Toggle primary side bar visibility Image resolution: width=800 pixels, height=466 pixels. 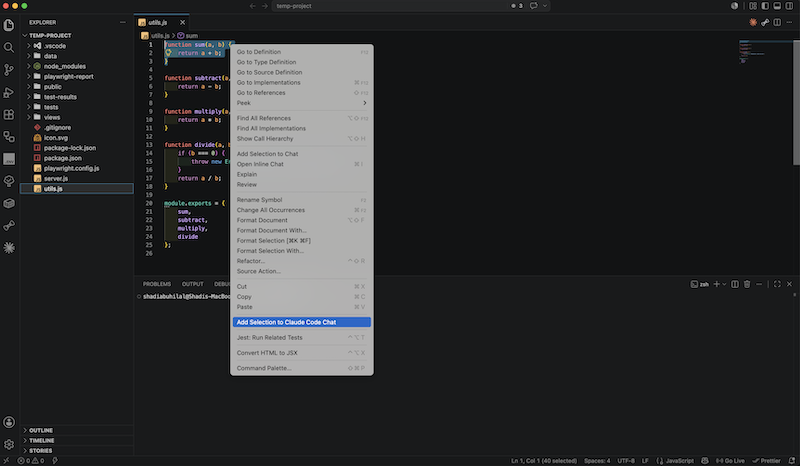click(x=765, y=6)
